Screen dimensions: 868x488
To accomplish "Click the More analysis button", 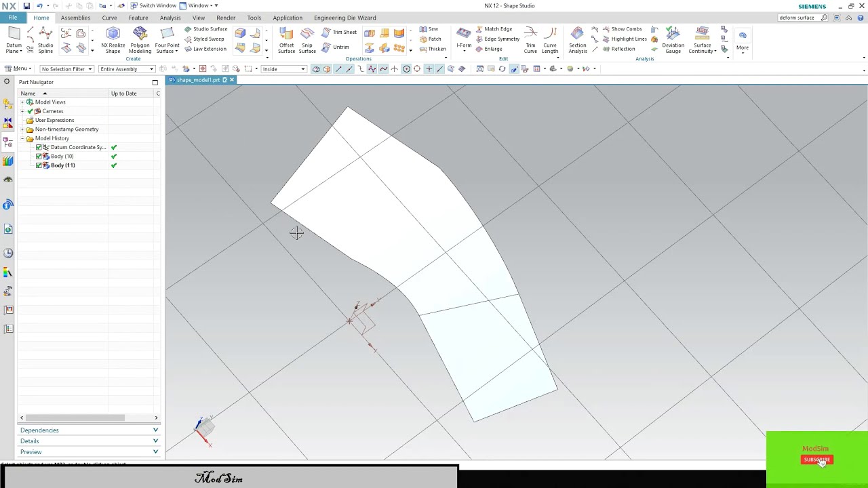I will point(743,40).
